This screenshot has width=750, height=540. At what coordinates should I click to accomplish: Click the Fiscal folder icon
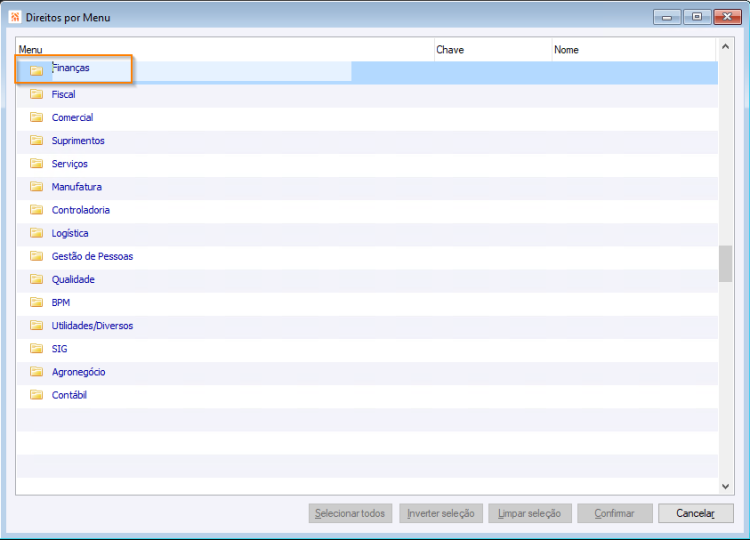36,94
